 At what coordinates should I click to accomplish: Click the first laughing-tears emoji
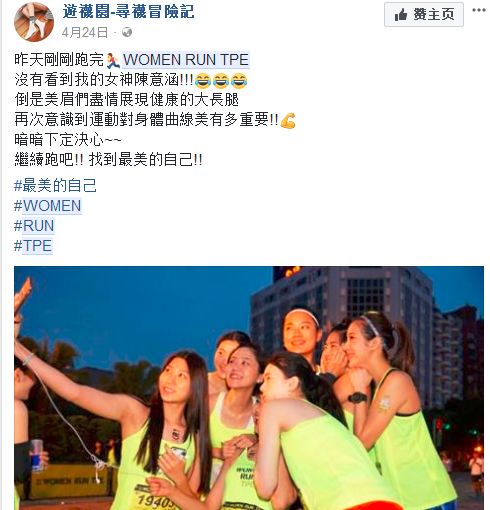(203, 81)
